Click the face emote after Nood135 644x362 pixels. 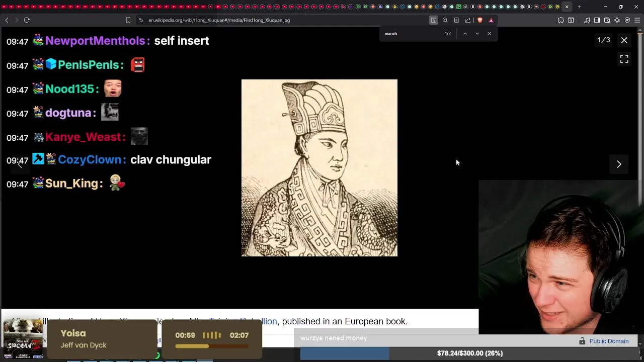click(x=113, y=88)
